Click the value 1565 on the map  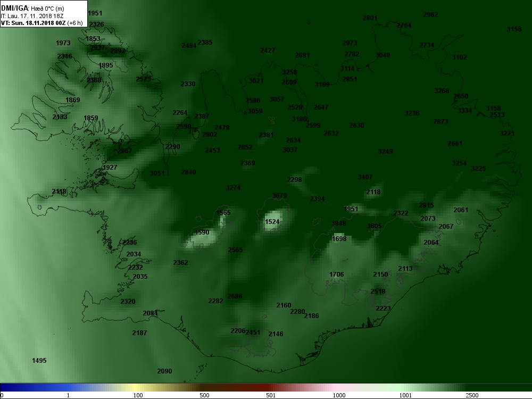pyautogui.click(x=223, y=213)
